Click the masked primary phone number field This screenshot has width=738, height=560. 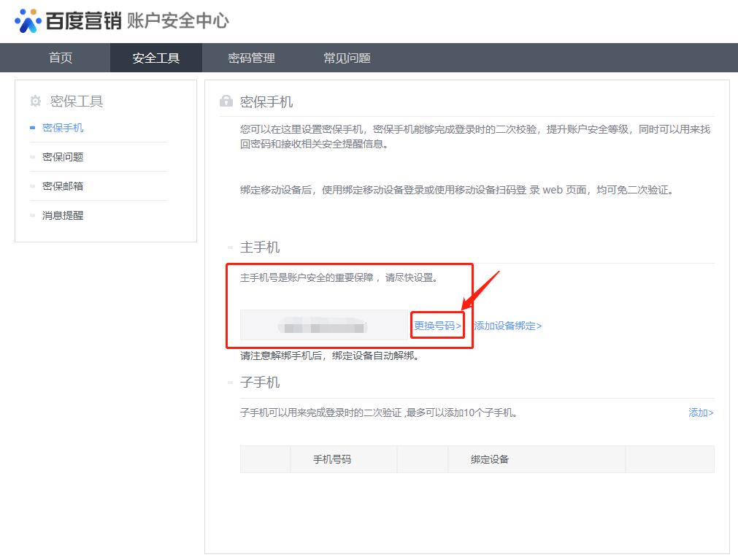[x=322, y=324]
